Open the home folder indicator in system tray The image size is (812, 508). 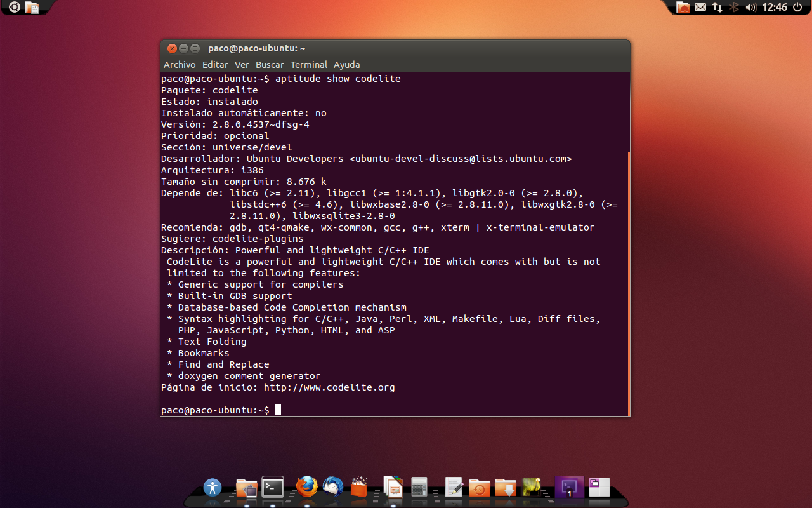683,8
